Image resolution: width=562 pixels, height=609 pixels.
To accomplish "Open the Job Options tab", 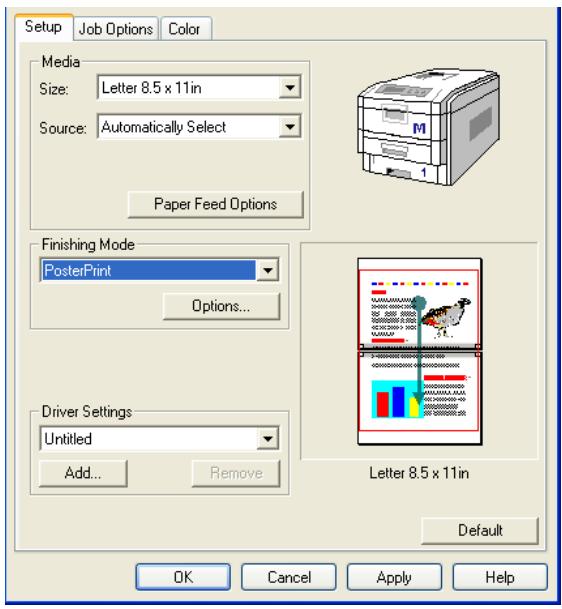I will click(x=116, y=29).
